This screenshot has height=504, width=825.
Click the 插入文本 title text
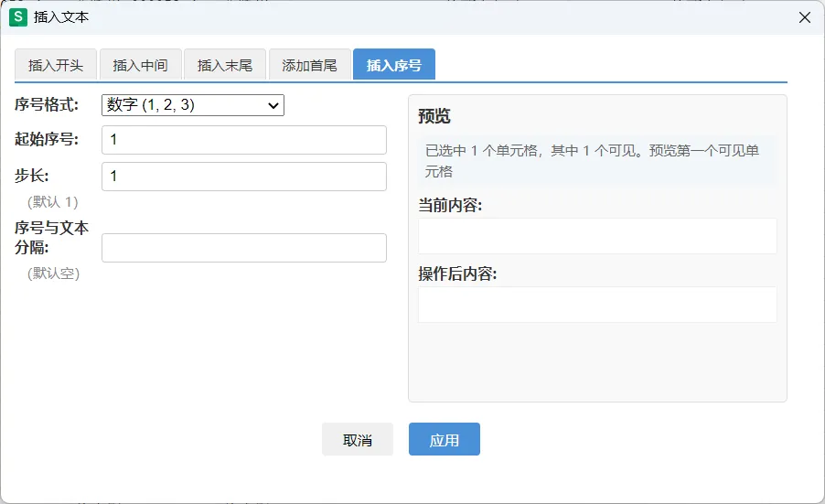61,17
